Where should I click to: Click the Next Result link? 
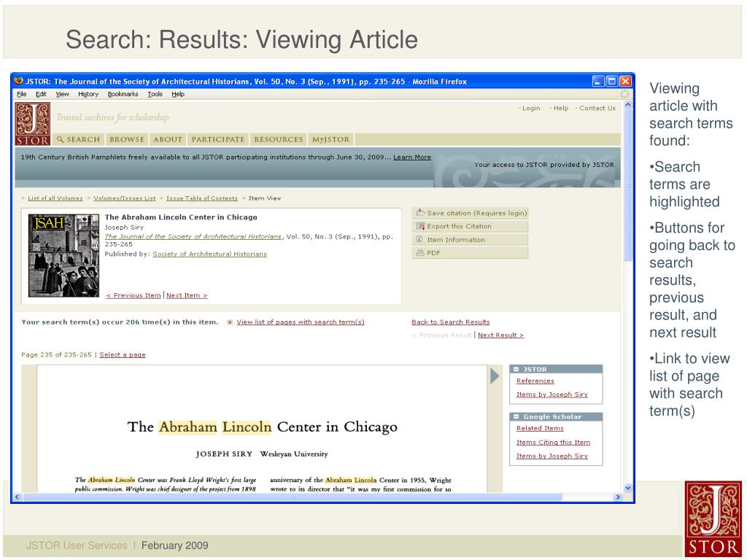[x=500, y=335]
